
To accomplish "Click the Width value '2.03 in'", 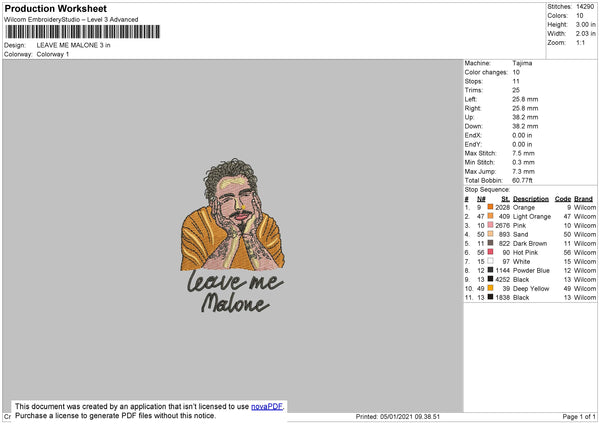I will click(x=585, y=34).
